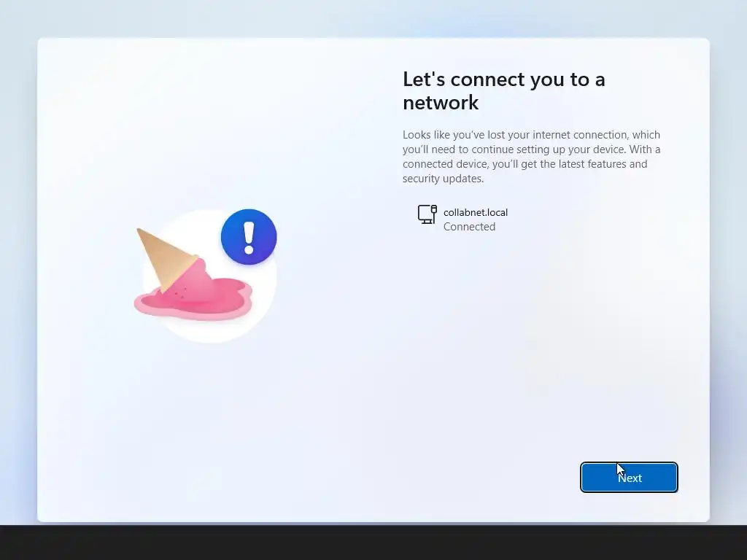747x560 pixels.
Task: Click the Next button
Action: click(x=629, y=477)
